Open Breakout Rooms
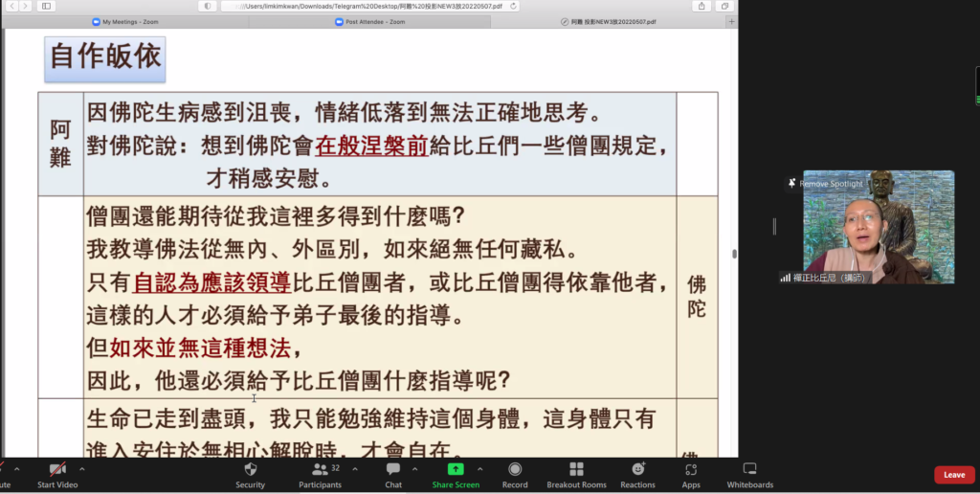This screenshot has height=494, width=980. [576, 474]
